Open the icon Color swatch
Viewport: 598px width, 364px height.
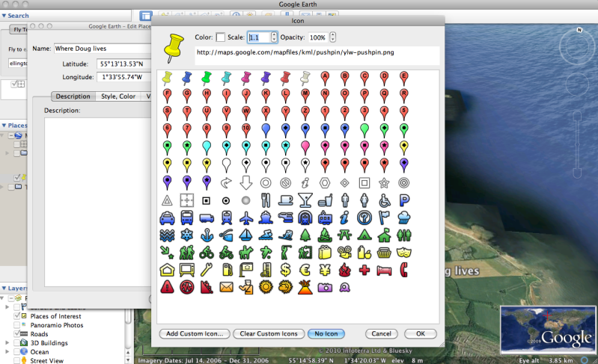(220, 37)
